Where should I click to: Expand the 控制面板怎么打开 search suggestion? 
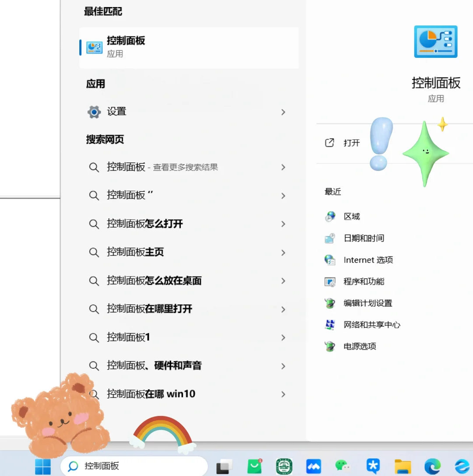tap(283, 224)
